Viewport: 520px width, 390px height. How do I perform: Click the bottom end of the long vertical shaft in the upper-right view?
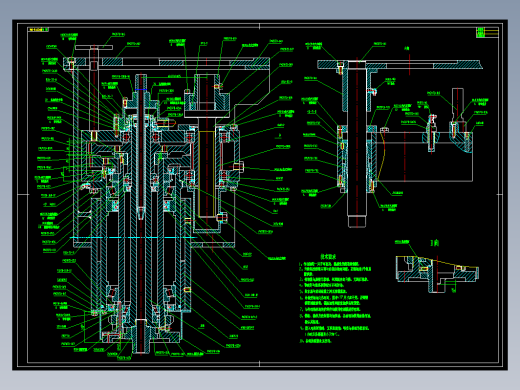357,222
